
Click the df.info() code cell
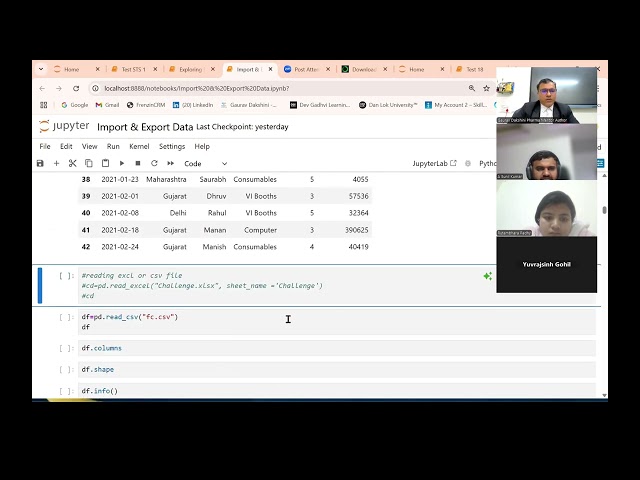337,391
